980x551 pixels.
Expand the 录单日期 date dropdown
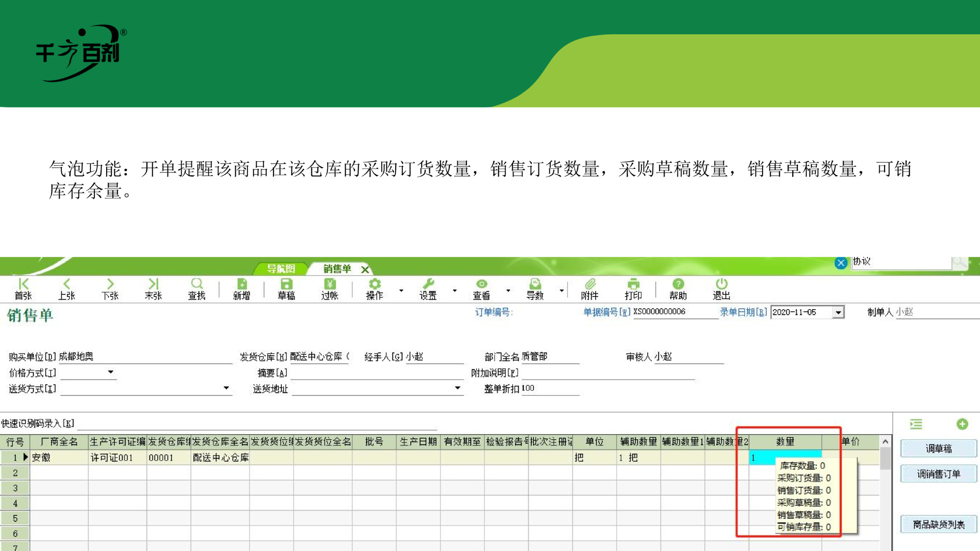click(838, 312)
